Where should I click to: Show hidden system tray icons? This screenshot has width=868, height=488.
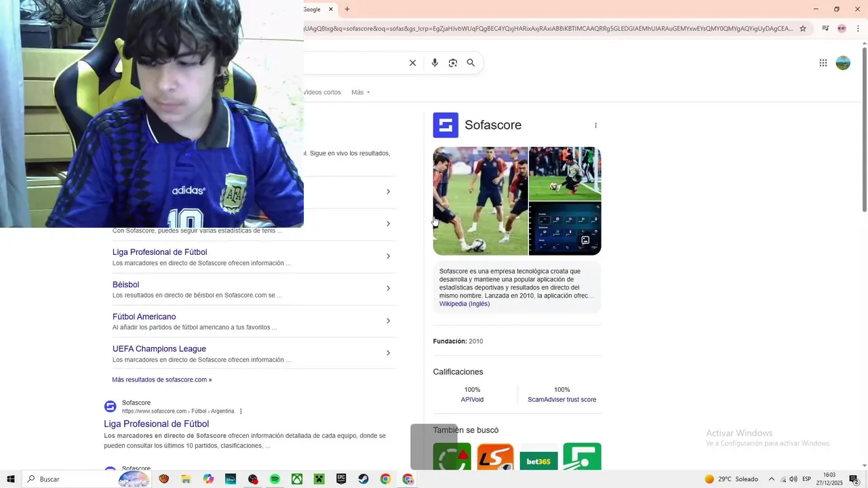click(x=771, y=479)
